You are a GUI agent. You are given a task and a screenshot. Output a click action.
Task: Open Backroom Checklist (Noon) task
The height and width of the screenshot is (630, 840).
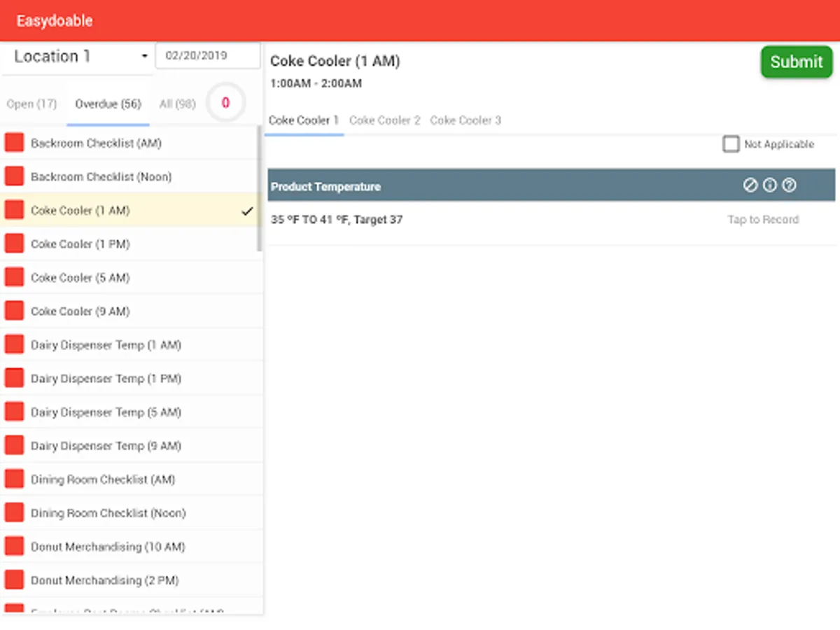(x=132, y=176)
